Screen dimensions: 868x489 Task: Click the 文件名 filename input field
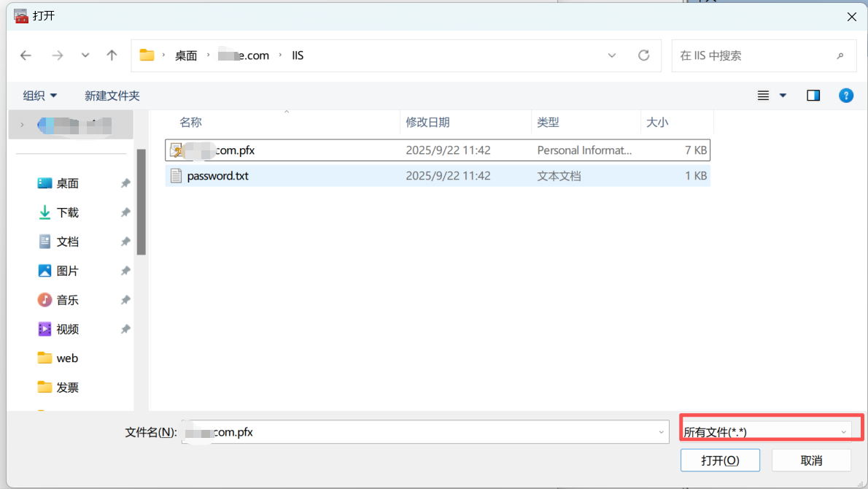pyautogui.click(x=423, y=432)
